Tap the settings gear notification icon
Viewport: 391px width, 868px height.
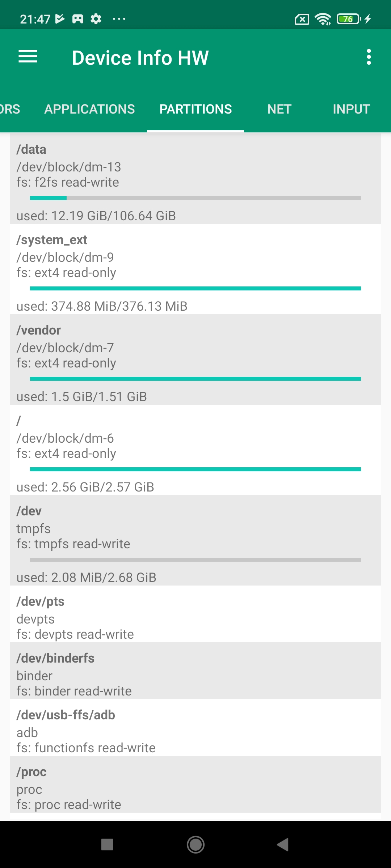[x=96, y=19]
